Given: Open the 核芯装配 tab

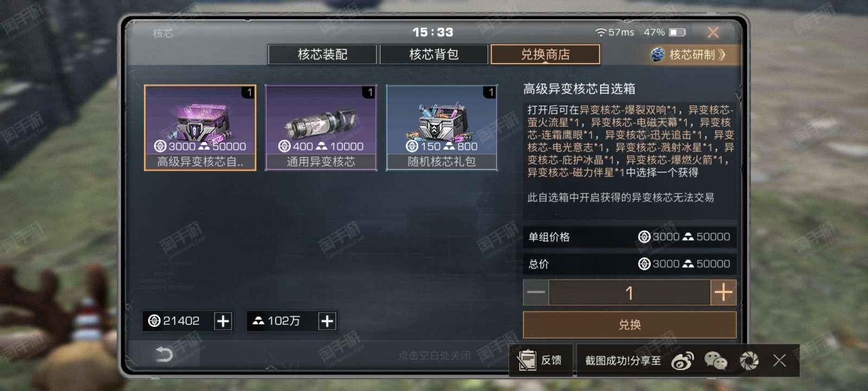Looking at the screenshot, I should pyautogui.click(x=322, y=54).
